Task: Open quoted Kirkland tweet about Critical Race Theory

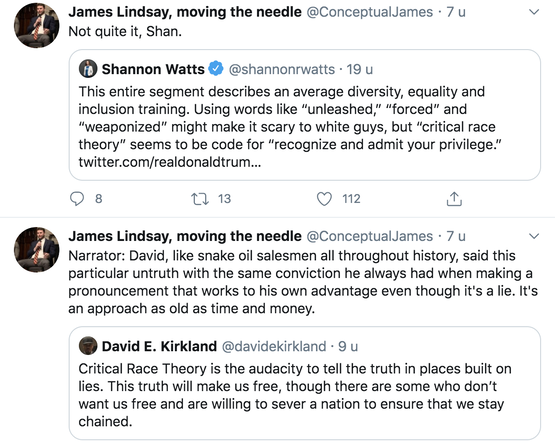Action: click(305, 383)
